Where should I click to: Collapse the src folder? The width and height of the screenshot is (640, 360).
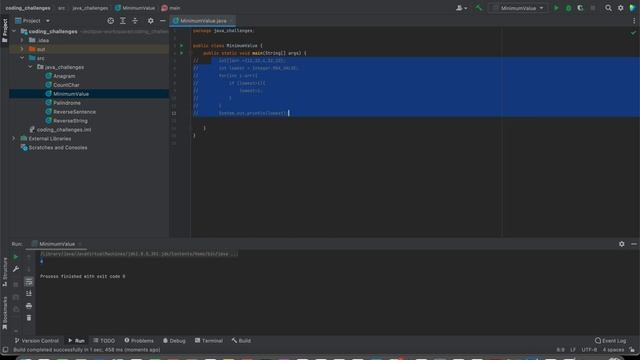pos(22,58)
